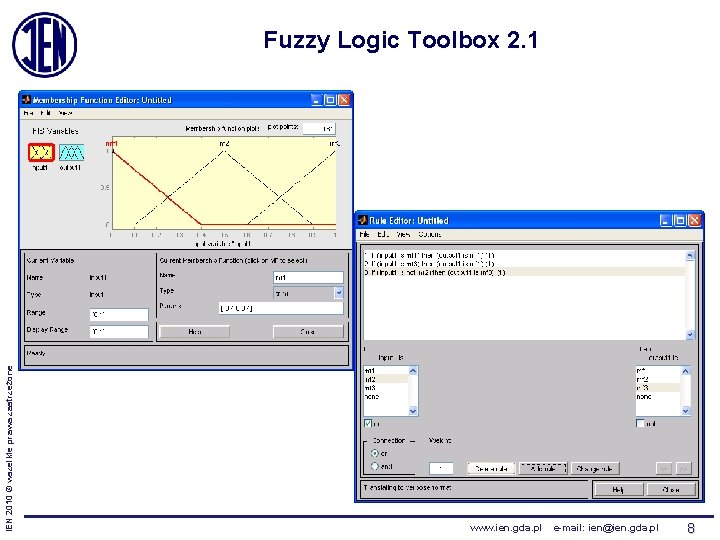Click the ien@ien.gda.pl email address
This screenshot has width=720, height=540.
tap(623, 528)
